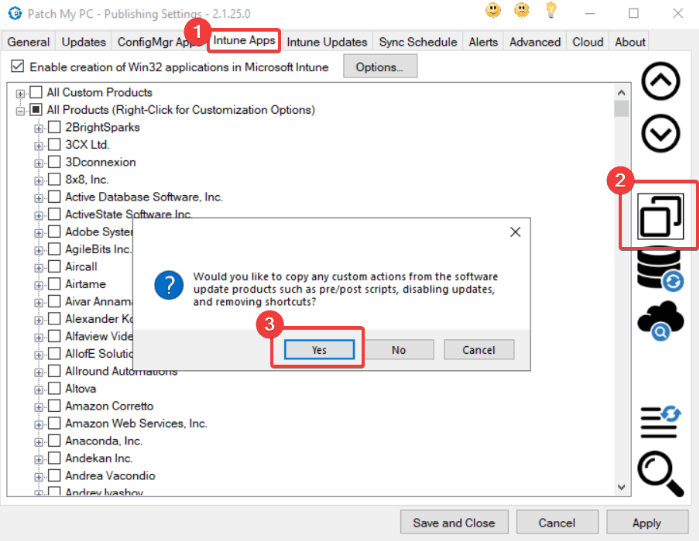Screen dimensions: 699x541
Task: Click the move up arrow icon
Action: pos(660,81)
